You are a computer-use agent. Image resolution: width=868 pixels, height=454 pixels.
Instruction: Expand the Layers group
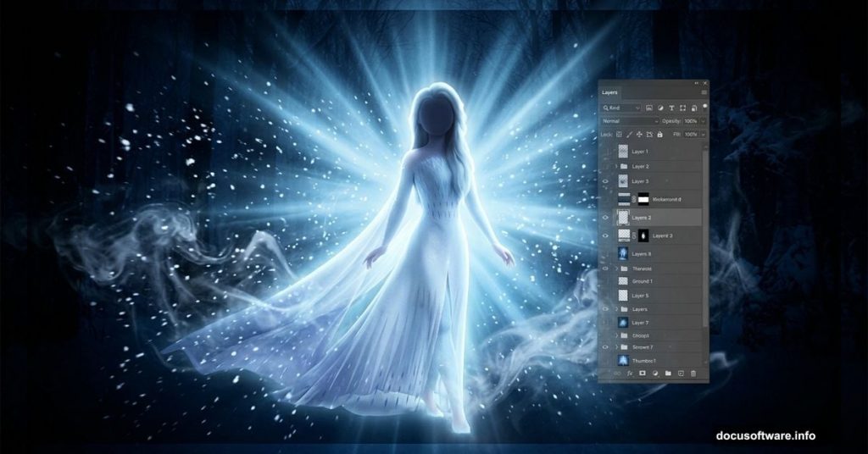coord(617,309)
